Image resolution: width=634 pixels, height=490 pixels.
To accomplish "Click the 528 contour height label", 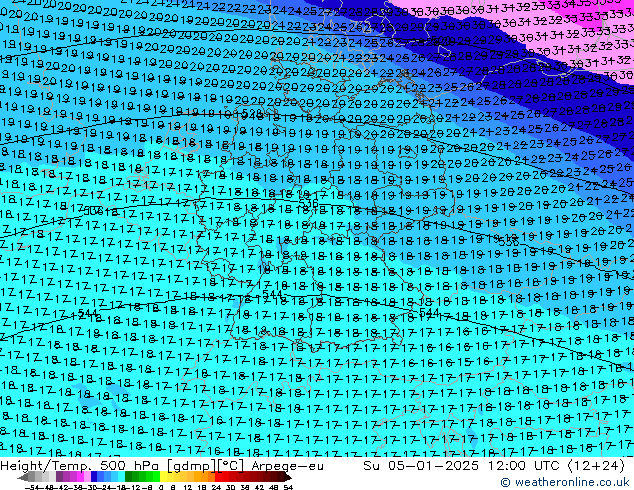I will pos(253,112).
